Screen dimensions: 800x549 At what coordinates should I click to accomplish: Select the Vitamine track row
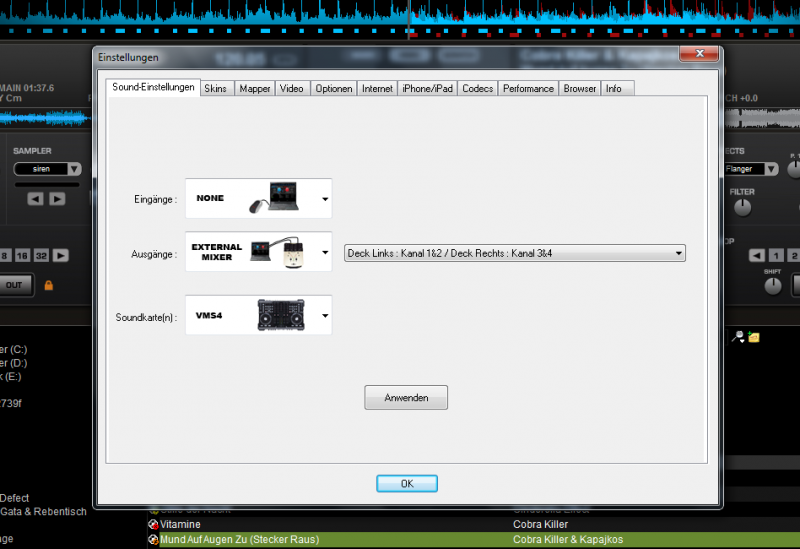coord(473,524)
